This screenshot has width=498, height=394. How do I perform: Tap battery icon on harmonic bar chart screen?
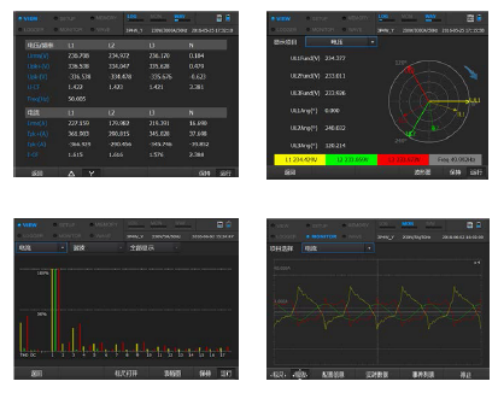pos(229,224)
